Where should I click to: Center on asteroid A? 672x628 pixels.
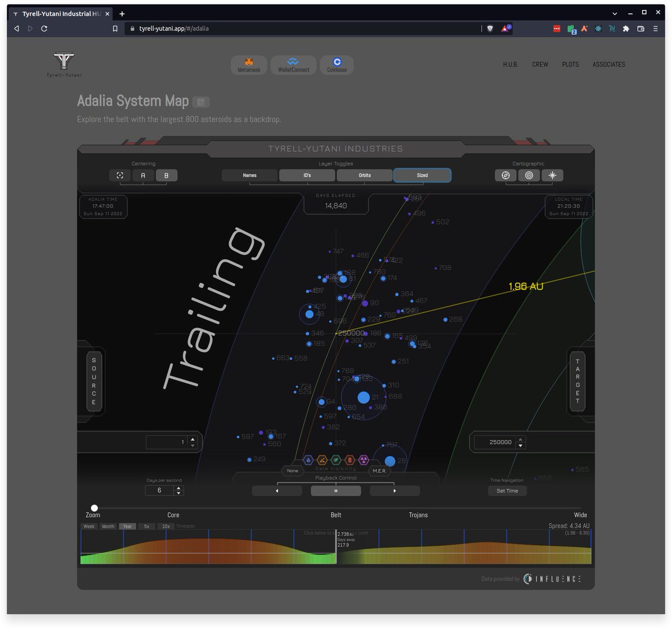tap(143, 175)
